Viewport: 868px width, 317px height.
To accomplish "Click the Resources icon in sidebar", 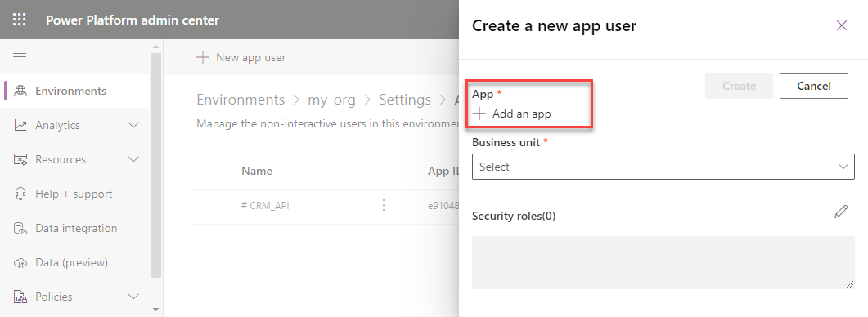I will click(x=20, y=160).
